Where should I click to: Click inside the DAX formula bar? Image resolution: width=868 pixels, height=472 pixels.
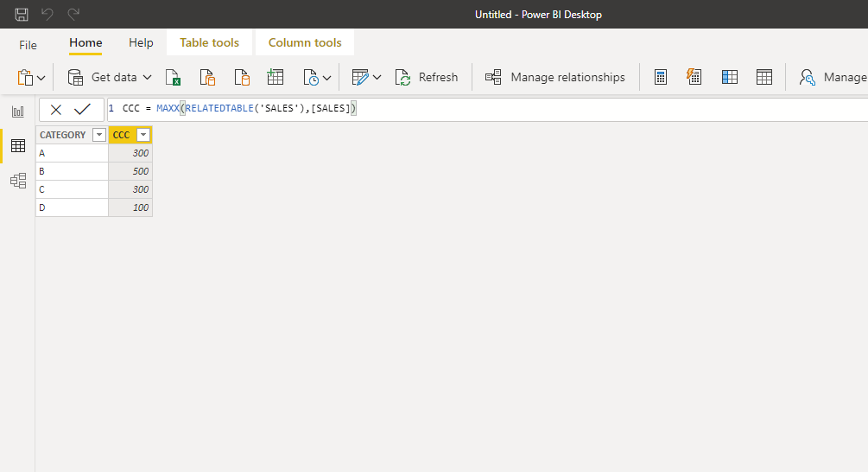point(487,109)
